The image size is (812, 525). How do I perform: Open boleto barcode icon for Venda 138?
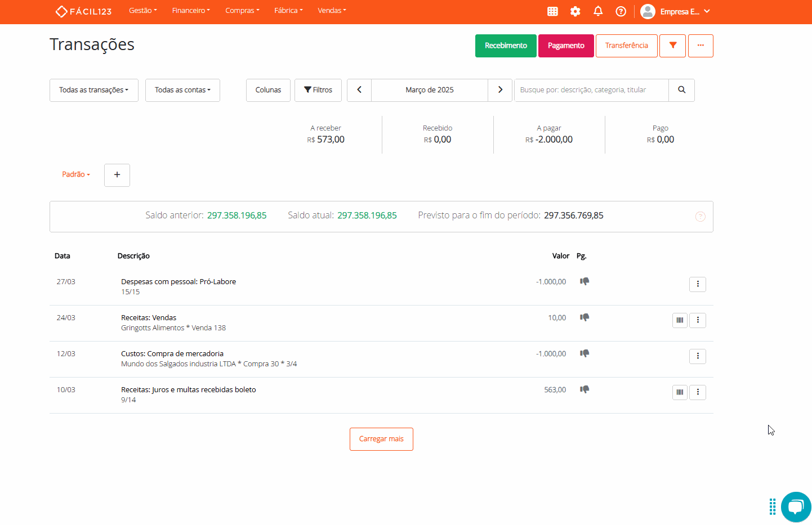[x=680, y=320]
